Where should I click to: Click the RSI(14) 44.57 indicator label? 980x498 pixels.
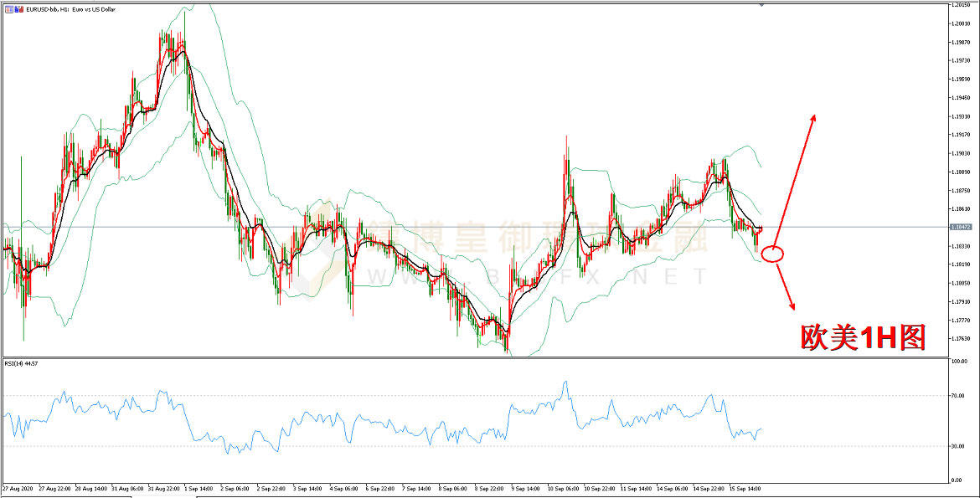22,363
